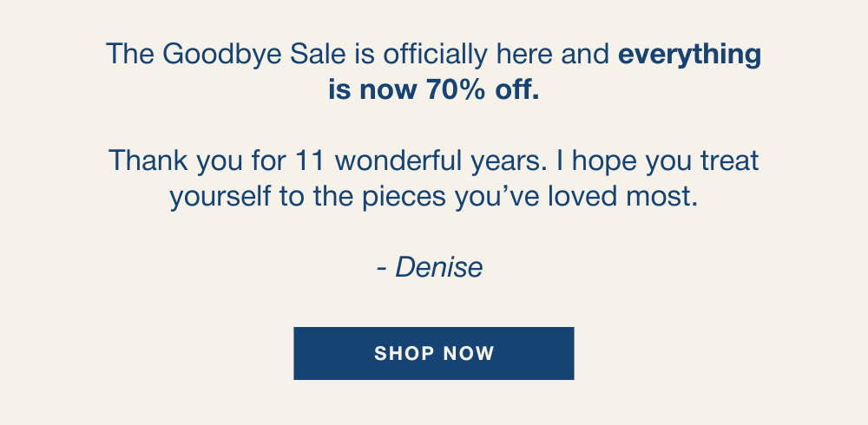Click the SHOP NOW button
Viewport: 868px width, 425px height.
tap(433, 353)
